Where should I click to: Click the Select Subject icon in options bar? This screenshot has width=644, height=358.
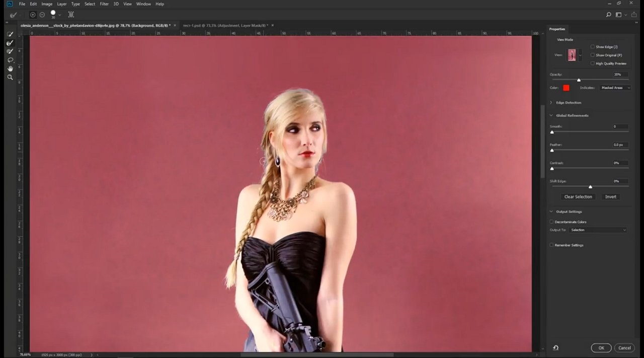71,15
